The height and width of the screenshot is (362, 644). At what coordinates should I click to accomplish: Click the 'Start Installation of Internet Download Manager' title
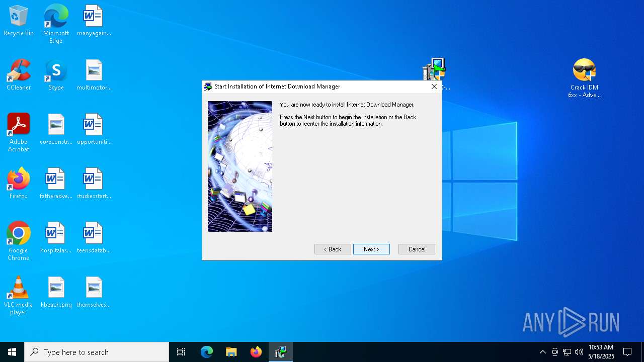click(x=277, y=86)
